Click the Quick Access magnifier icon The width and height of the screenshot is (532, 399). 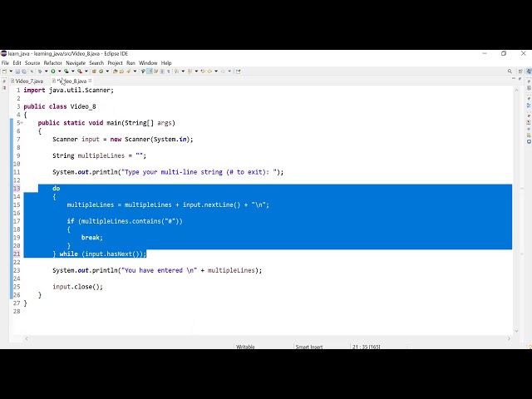click(x=510, y=71)
